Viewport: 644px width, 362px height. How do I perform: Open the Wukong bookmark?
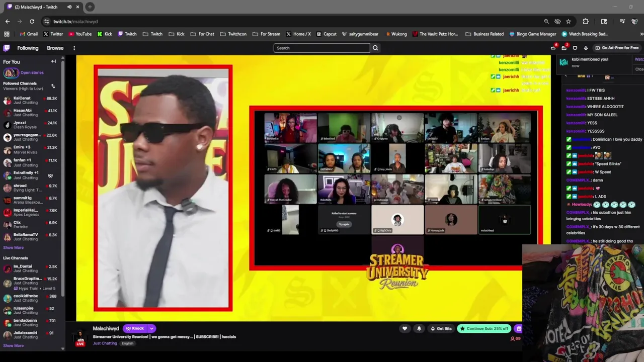[396, 34]
